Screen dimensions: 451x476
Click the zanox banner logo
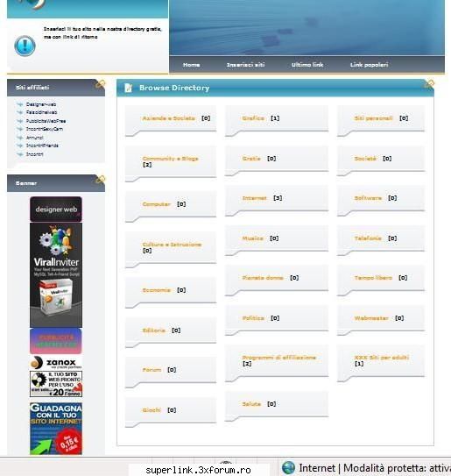point(56,362)
